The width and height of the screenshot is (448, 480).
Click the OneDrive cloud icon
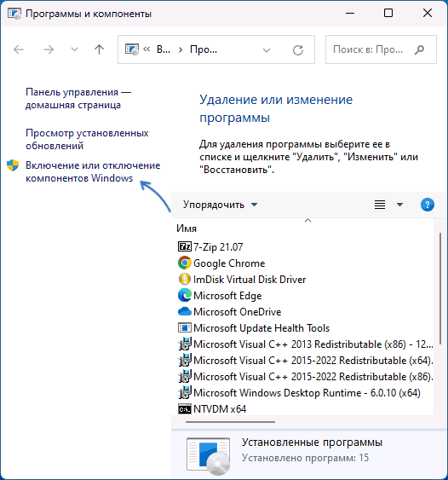pyautogui.click(x=185, y=311)
